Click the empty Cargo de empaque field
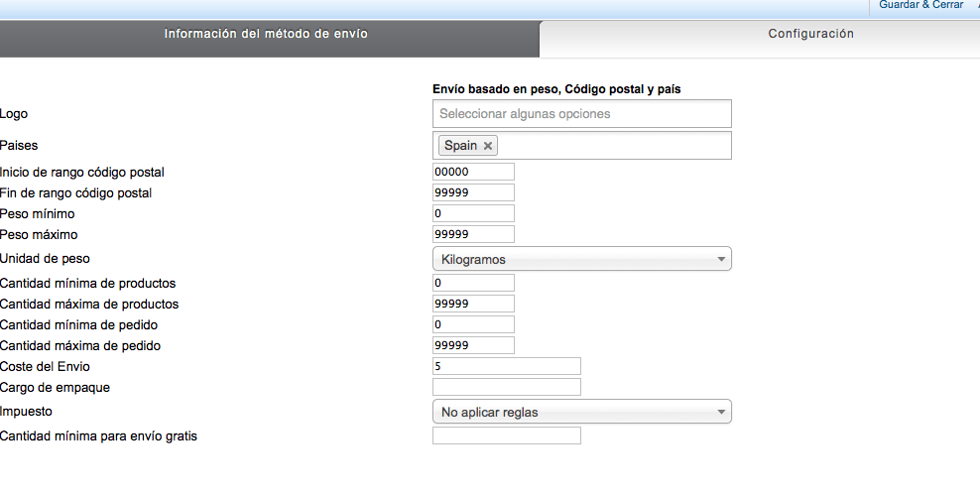This screenshot has height=497, width=980. point(506,387)
